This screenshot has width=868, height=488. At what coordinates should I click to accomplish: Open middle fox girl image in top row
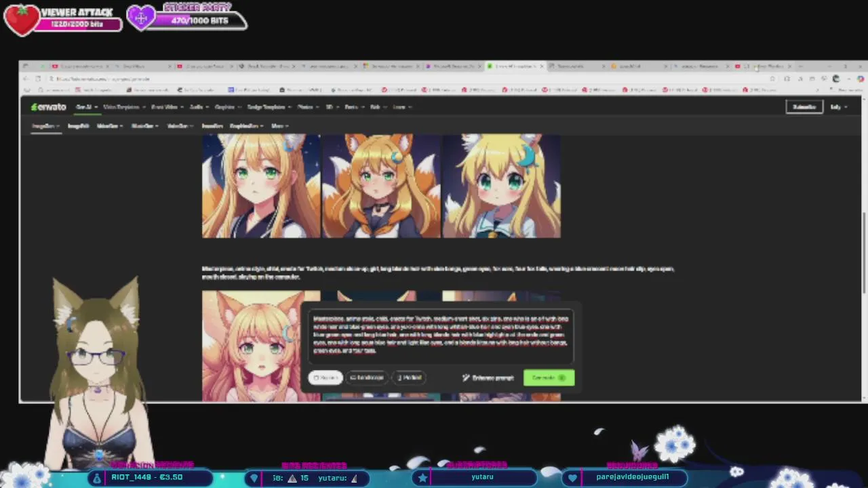[381, 186]
